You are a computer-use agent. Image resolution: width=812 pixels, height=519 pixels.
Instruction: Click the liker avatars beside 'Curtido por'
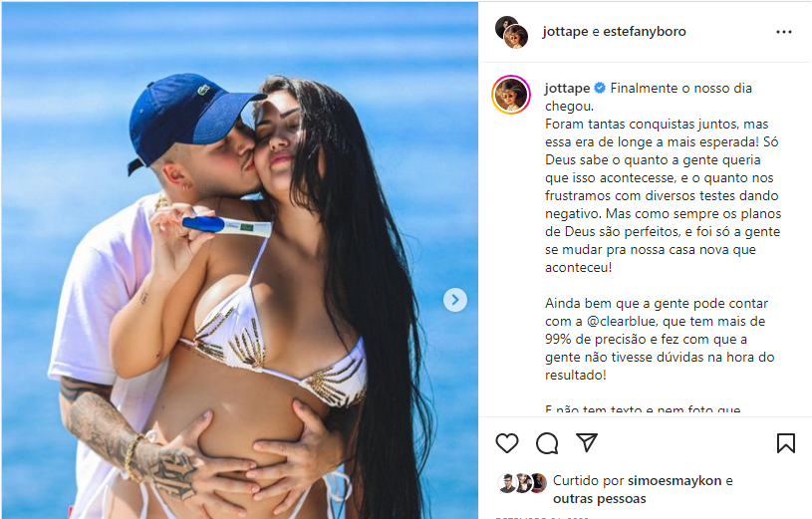tap(522, 483)
